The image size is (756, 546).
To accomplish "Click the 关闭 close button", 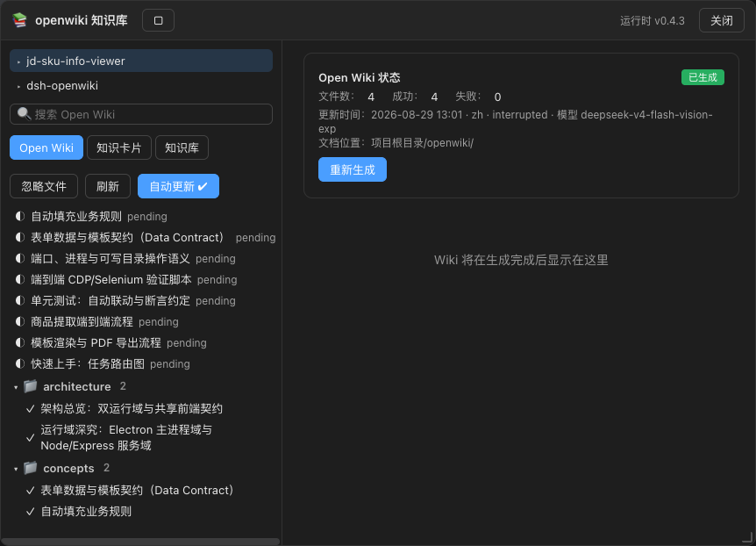I will tap(722, 20).
